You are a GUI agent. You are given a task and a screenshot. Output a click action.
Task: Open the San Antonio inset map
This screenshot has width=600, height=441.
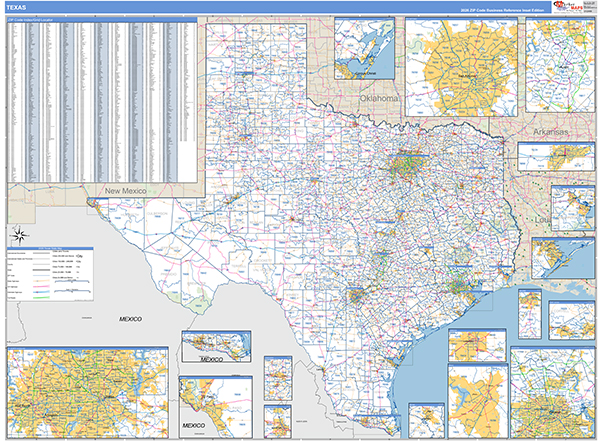click(461, 67)
